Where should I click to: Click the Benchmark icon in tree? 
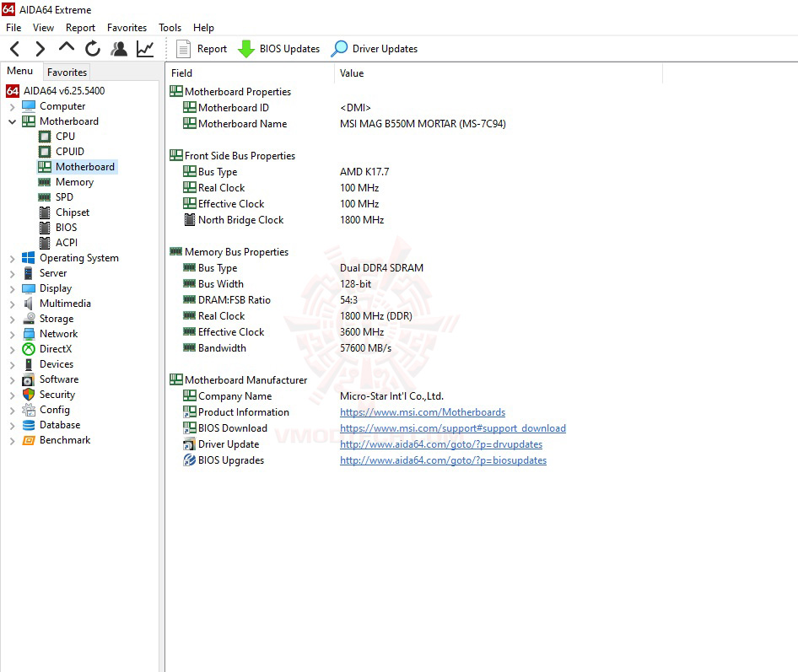click(29, 440)
